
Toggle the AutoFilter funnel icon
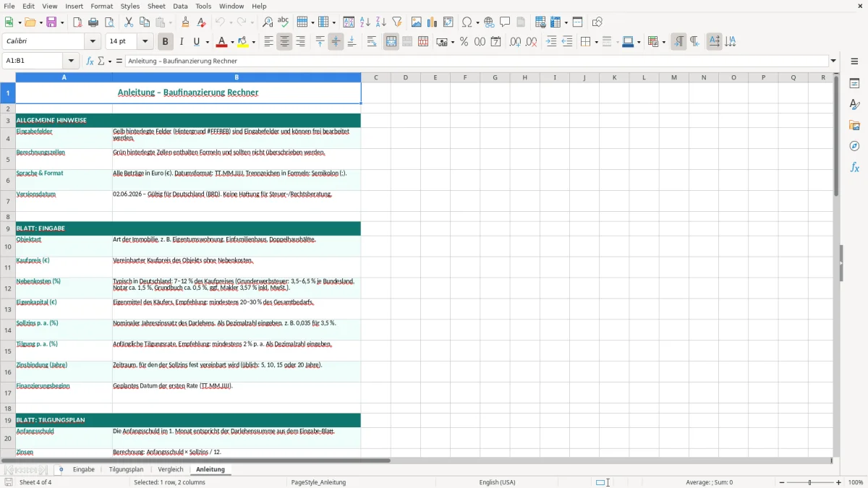(396, 22)
